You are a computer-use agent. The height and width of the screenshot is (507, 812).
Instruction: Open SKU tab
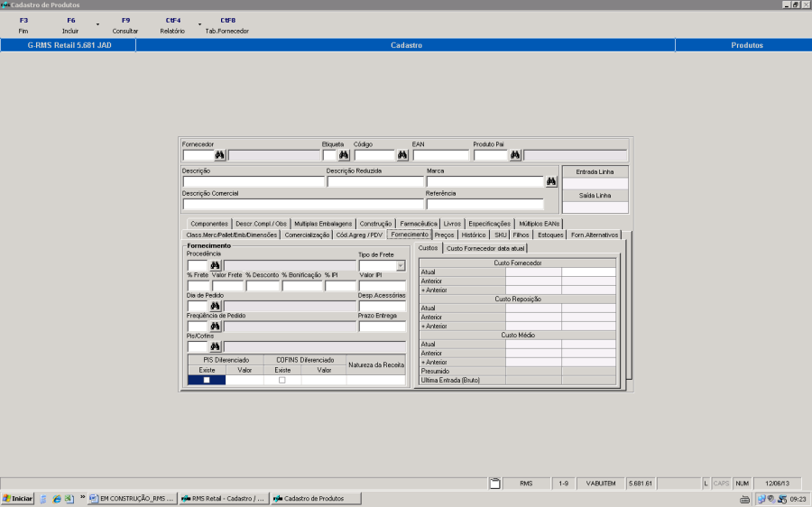(500, 235)
